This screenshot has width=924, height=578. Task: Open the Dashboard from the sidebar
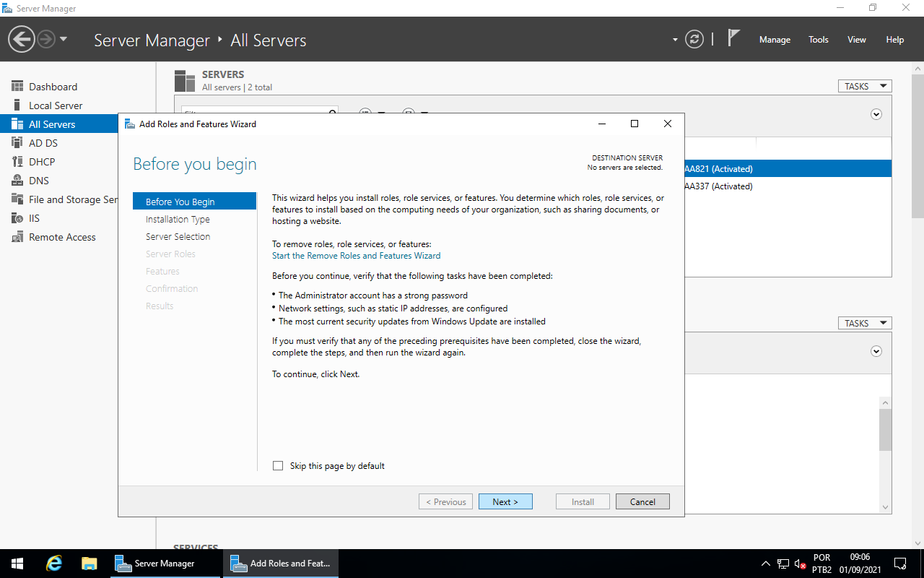tap(53, 86)
